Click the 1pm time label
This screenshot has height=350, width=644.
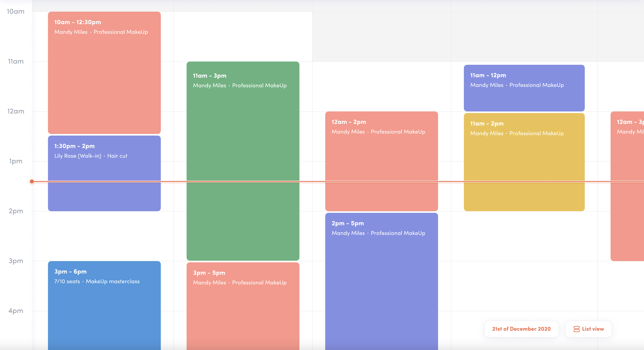tap(16, 161)
